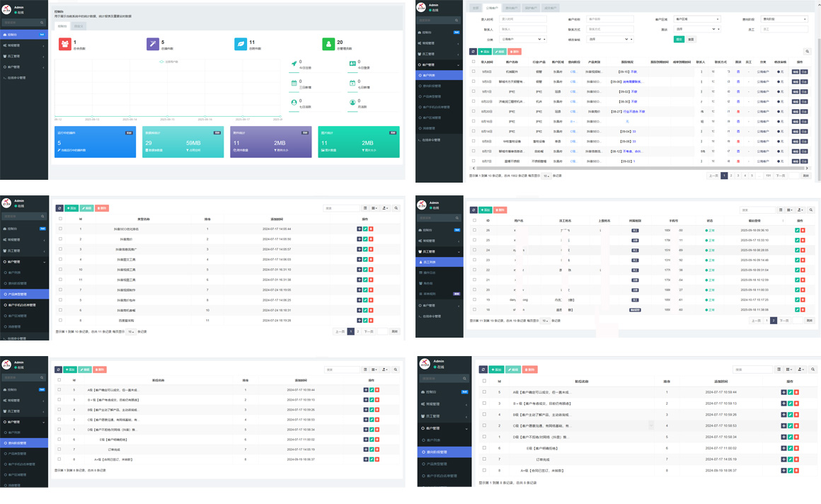Switch to the 自定义 dashboard tab
The image size is (821, 504).
click(79, 26)
